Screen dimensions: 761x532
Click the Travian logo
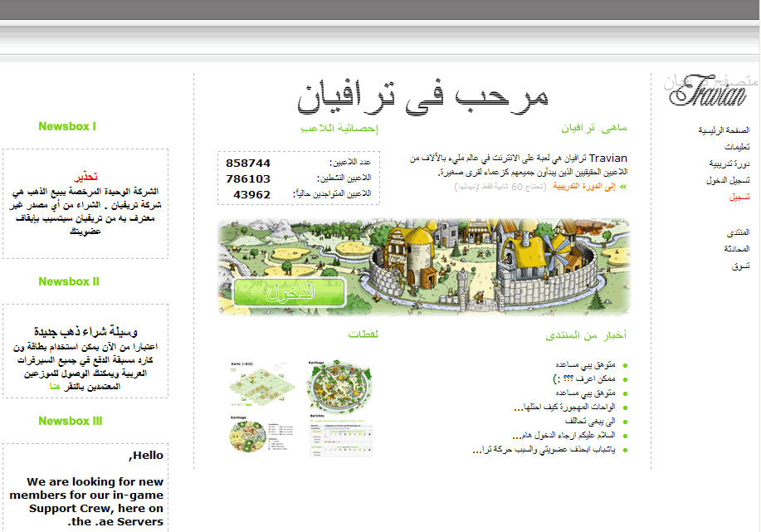(708, 90)
